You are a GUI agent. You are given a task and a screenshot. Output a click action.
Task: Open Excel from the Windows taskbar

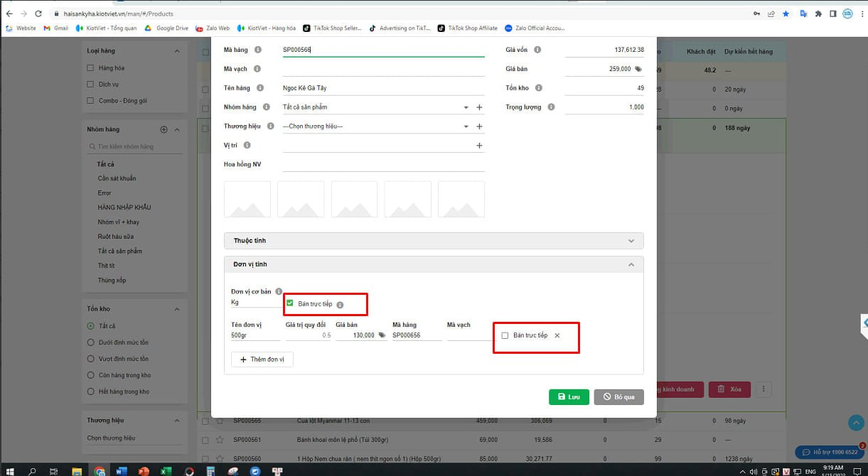(x=166, y=471)
